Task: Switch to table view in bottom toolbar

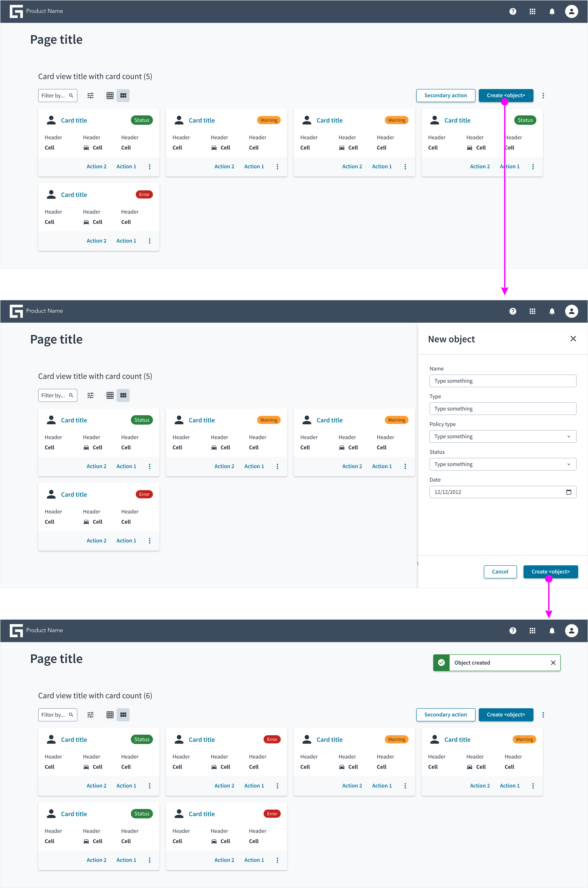Action: (110, 715)
